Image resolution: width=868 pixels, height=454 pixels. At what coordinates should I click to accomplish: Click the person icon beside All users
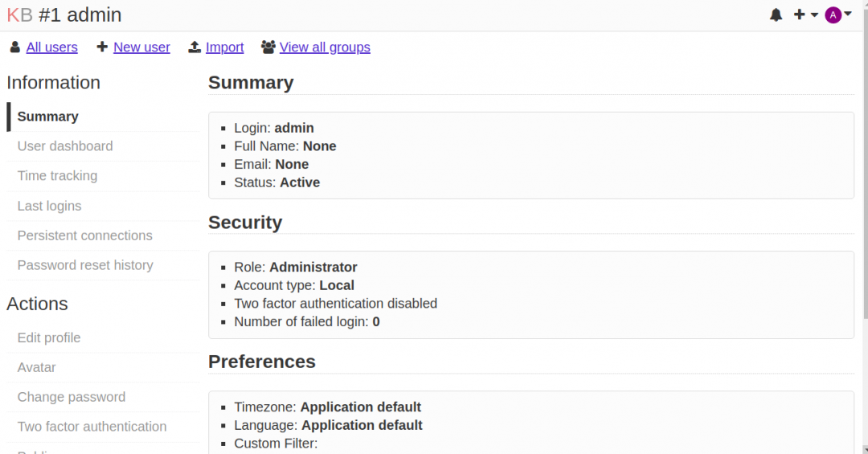click(14, 47)
